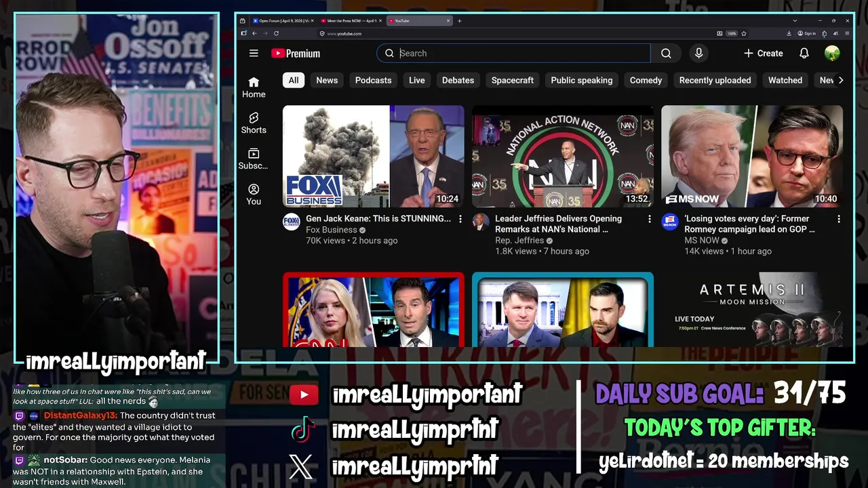Go to Home in the sidebar
This screenshot has height=488, width=868.
tap(254, 87)
